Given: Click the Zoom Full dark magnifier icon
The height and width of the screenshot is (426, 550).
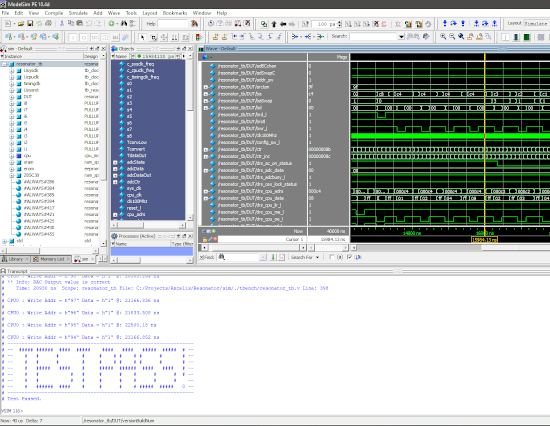Looking at the screenshot, I should 461,36.
